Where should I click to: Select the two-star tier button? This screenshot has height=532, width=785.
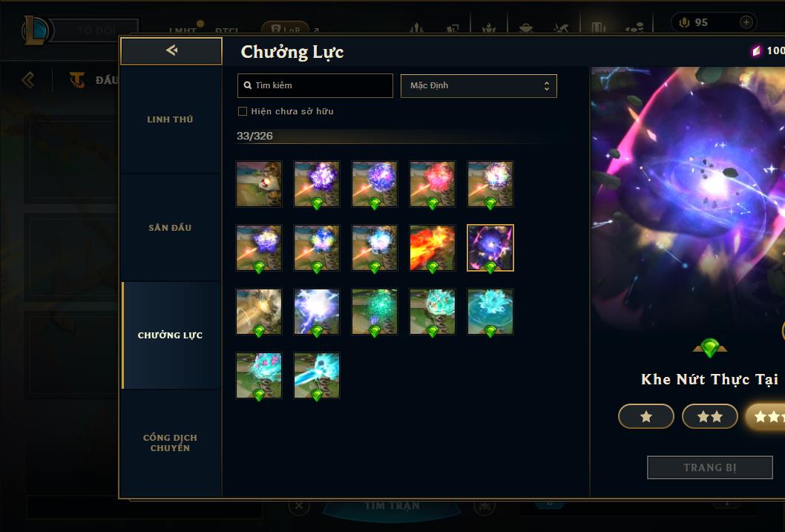710,416
